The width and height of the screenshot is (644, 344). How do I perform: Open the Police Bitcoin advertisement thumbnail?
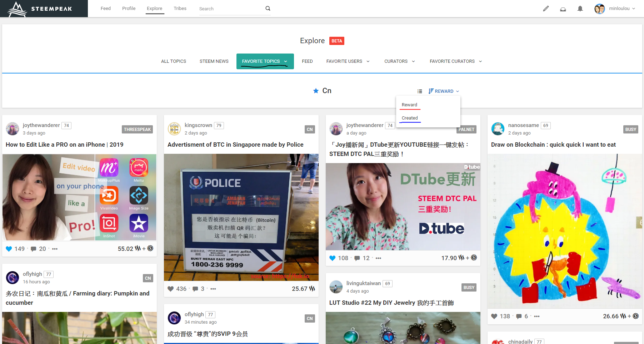(241, 217)
